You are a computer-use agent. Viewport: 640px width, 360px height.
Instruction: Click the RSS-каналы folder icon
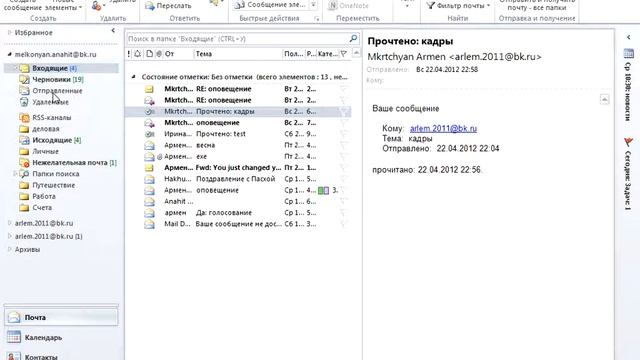[24, 118]
